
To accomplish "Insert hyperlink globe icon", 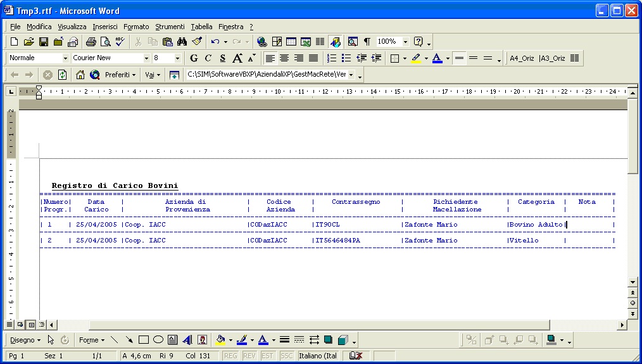I will (261, 41).
